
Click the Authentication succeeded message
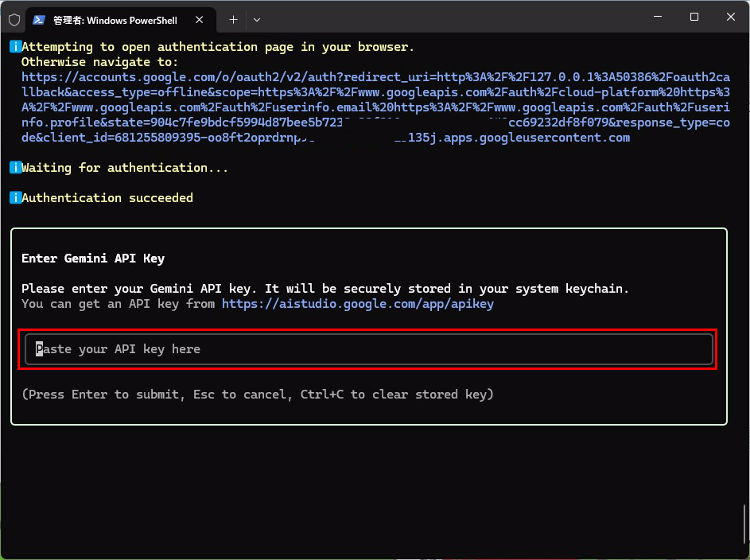click(x=107, y=197)
